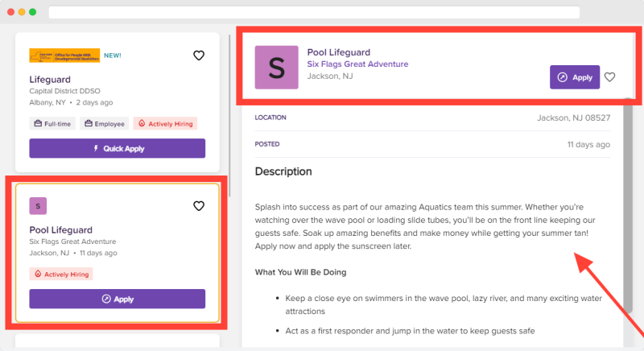Click the green maximize window button
The height and width of the screenshot is (351, 644).
[x=33, y=12]
